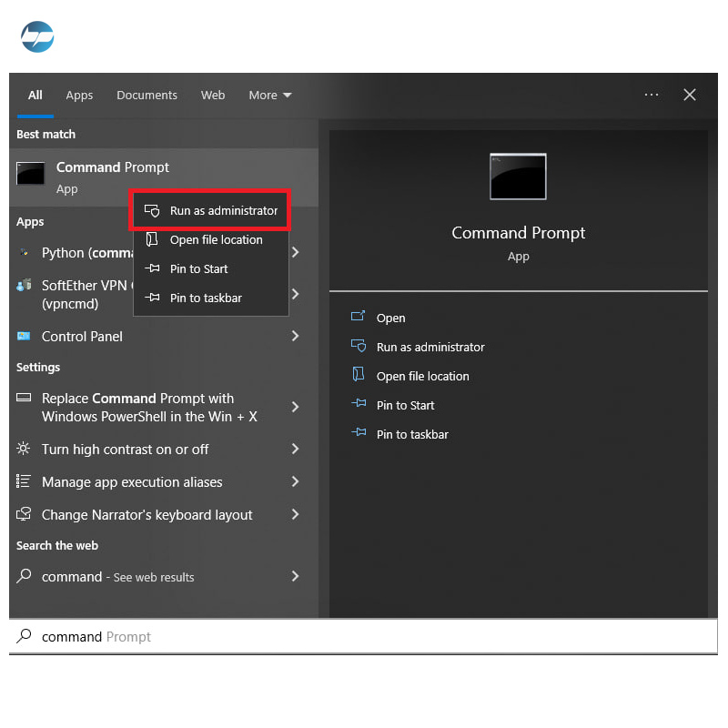Expand the Control Panel result arrow

coord(295,336)
